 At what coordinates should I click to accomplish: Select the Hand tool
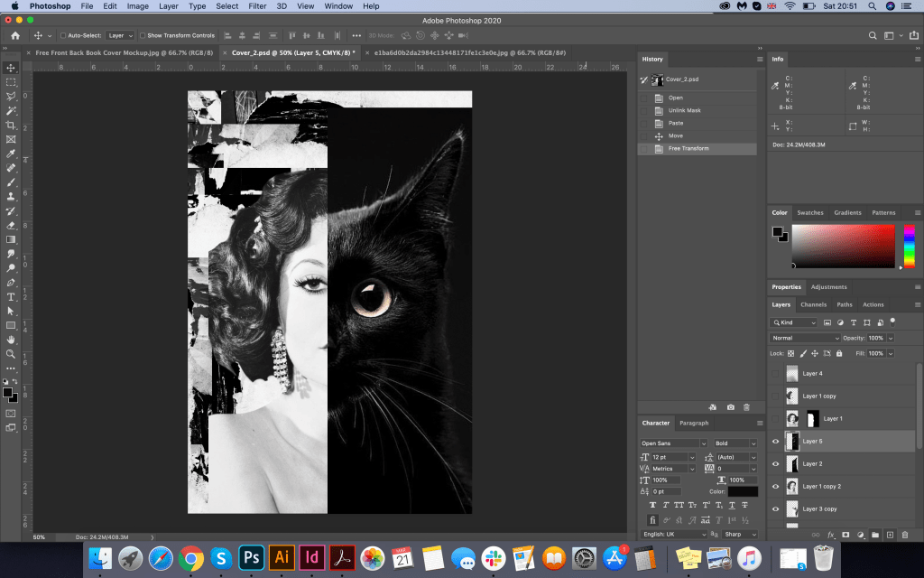11,340
